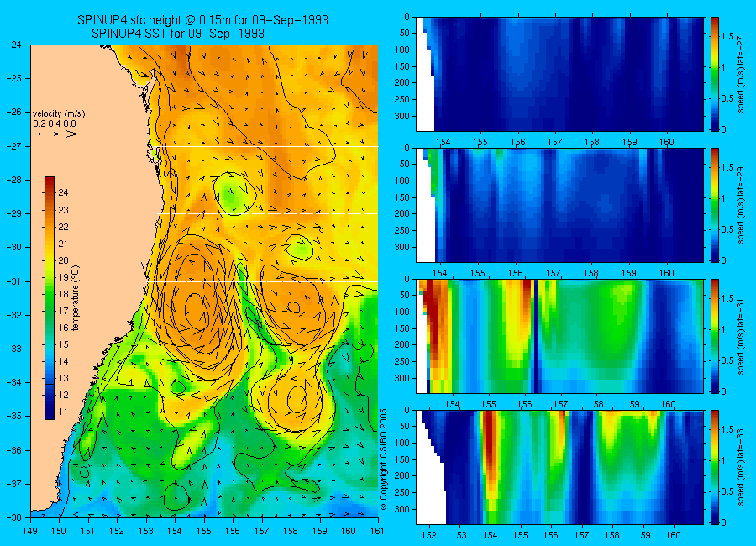Click the lat=-27 speed section plot

tap(559, 74)
